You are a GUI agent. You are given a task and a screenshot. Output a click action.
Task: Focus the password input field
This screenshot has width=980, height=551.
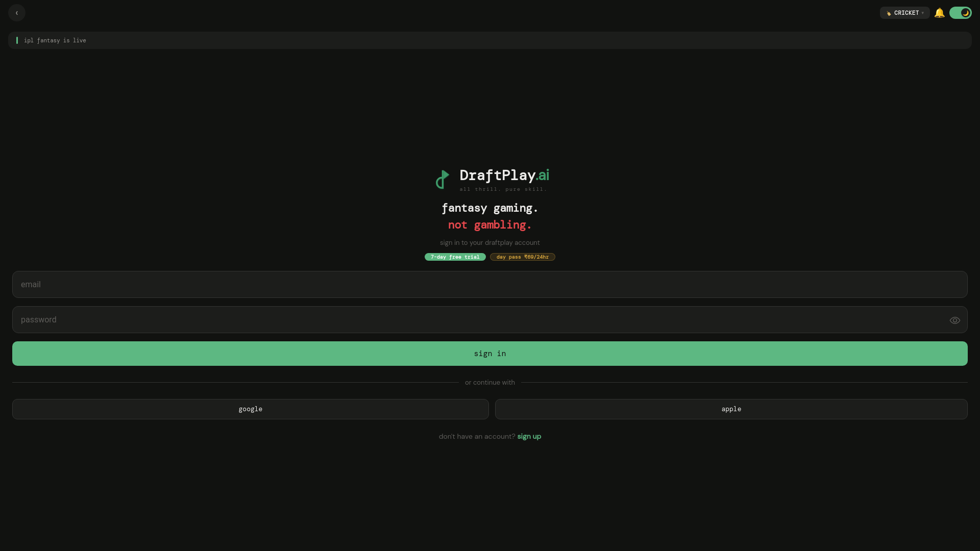pos(490,320)
